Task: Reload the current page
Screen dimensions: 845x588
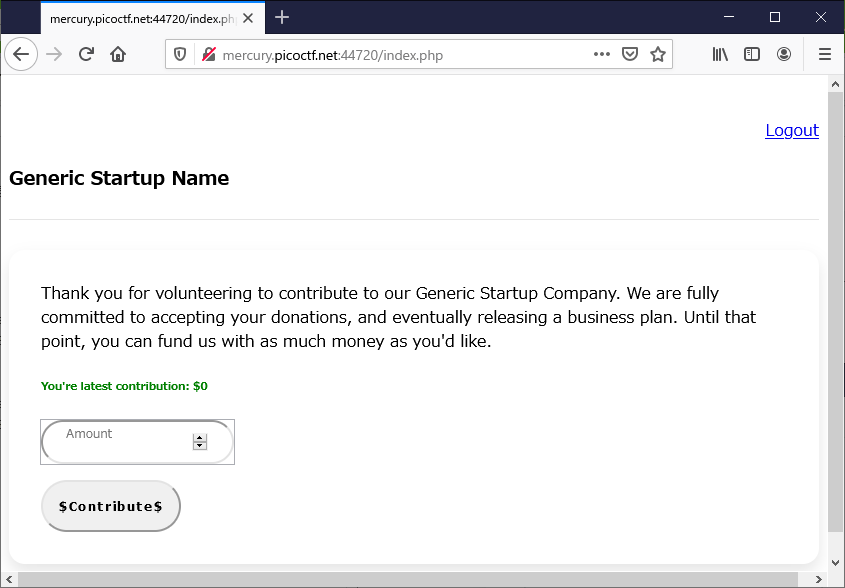Action: [x=86, y=55]
